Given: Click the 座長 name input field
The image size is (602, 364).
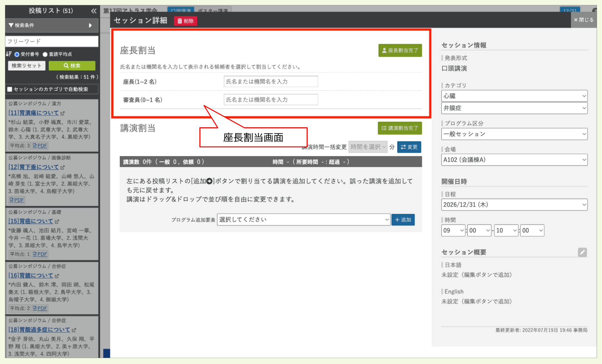Looking at the screenshot, I should [x=271, y=82].
